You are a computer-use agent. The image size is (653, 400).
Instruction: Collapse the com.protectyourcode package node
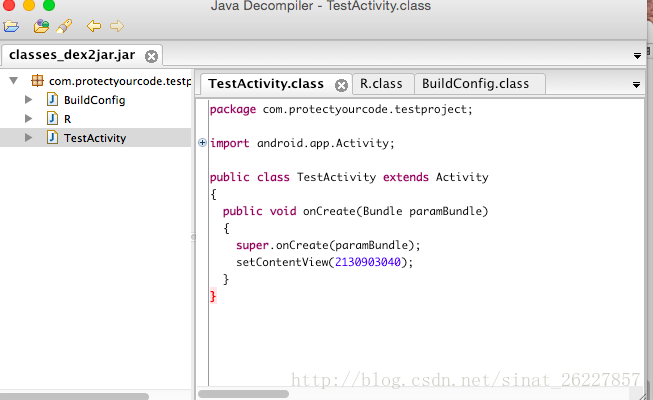tap(12, 81)
